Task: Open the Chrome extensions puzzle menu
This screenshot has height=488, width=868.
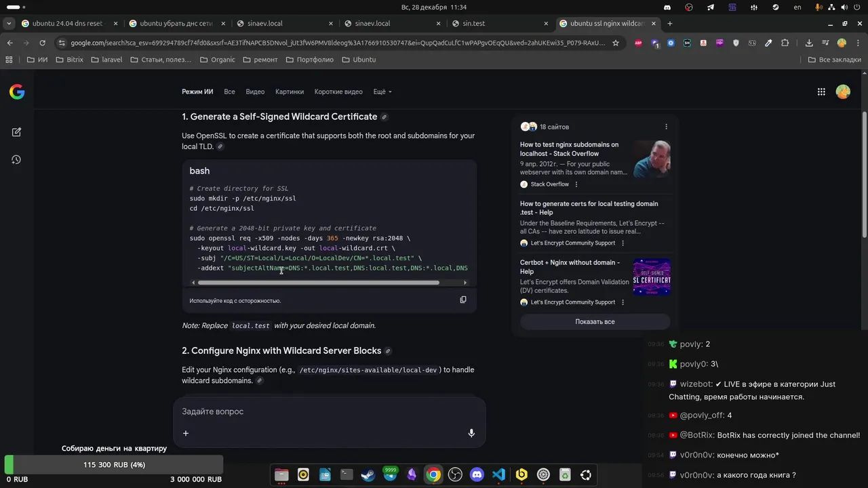Action: (785, 43)
